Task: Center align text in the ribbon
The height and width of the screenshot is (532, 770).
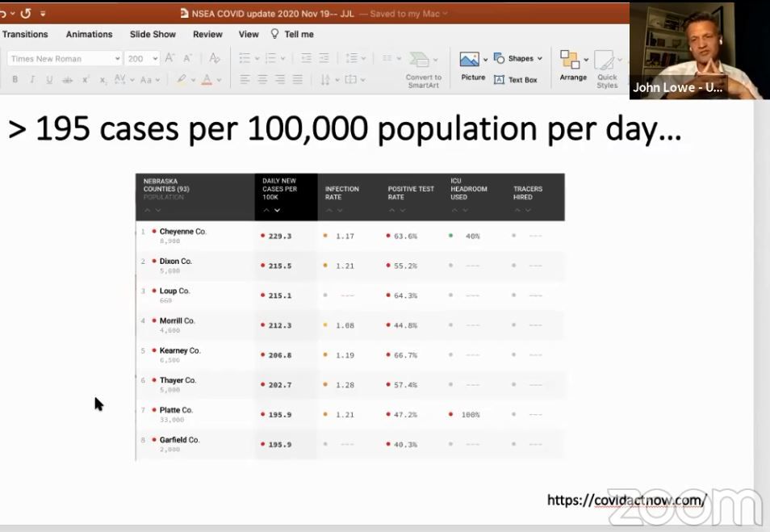Action: click(262, 80)
